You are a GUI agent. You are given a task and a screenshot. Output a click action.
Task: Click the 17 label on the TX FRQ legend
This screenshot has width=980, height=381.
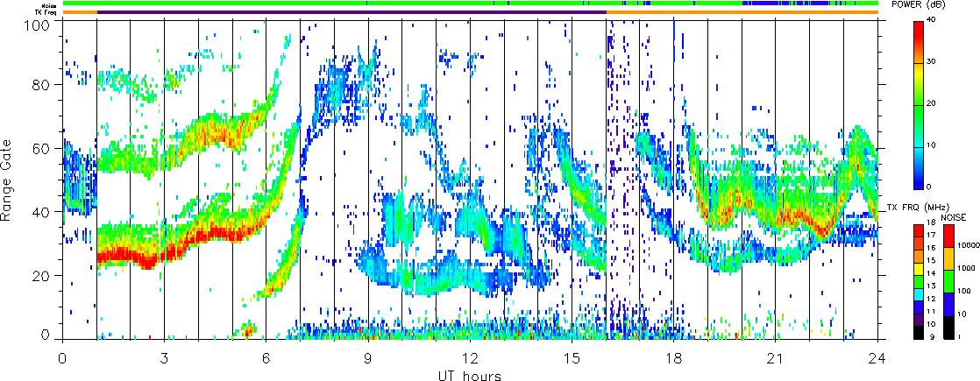931,235
